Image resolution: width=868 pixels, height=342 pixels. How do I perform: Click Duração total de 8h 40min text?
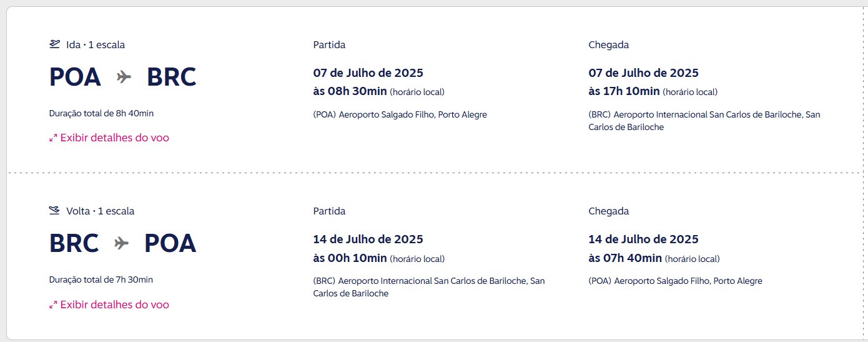pos(101,113)
